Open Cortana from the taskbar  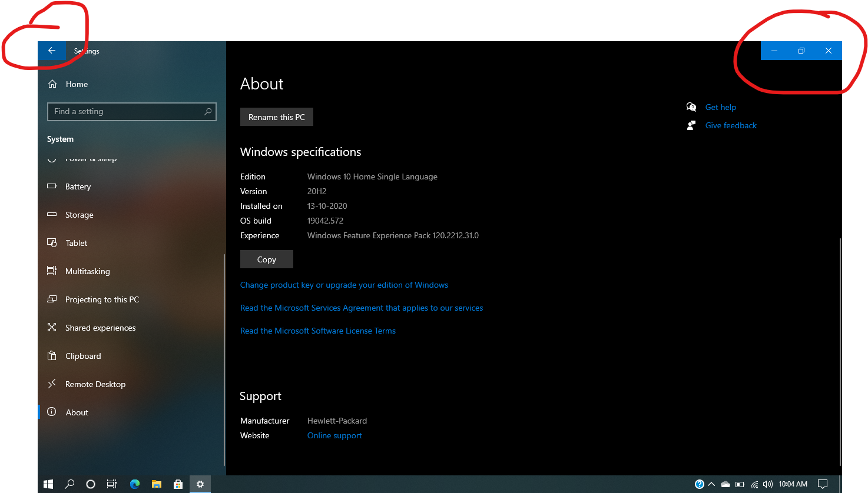point(91,484)
